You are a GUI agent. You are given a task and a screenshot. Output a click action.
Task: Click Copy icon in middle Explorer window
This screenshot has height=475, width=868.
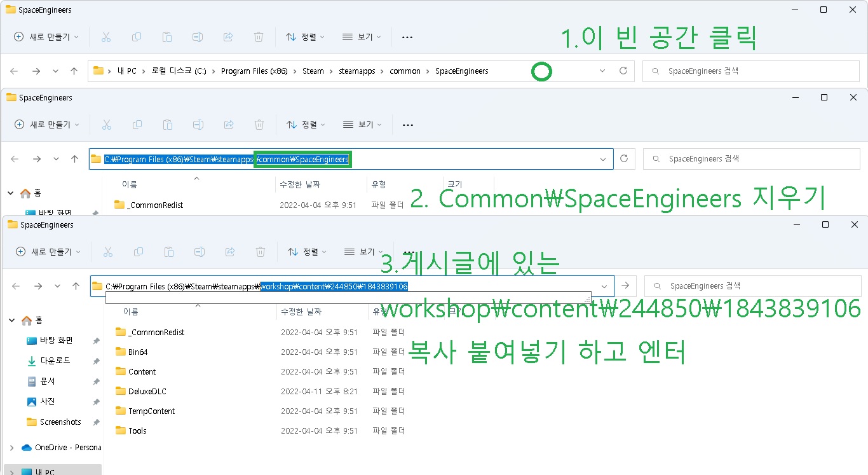[x=137, y=125]
